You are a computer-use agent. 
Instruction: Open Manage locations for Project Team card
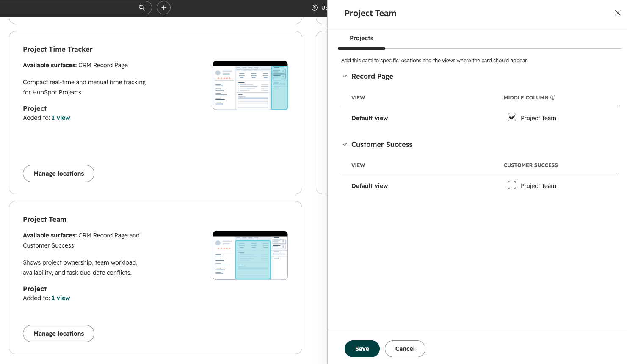point(58,334)
